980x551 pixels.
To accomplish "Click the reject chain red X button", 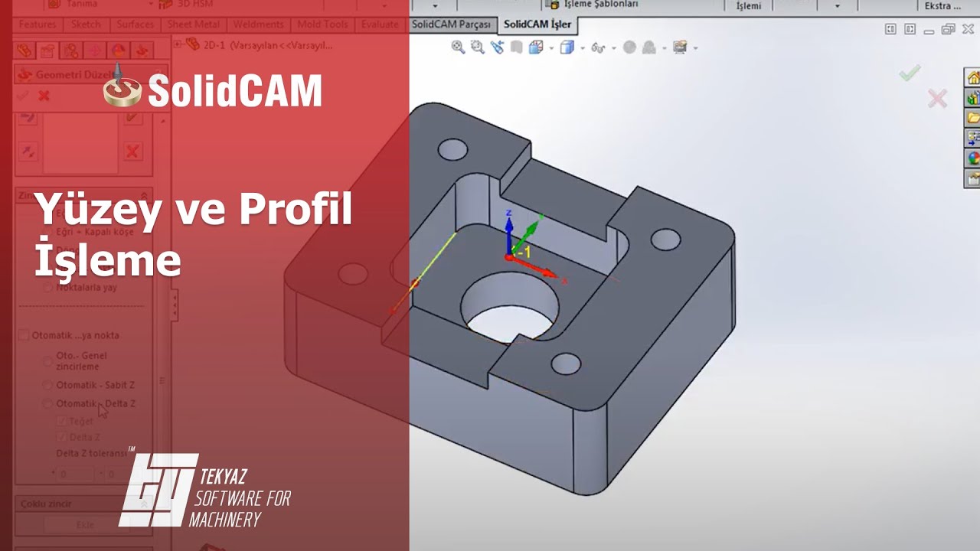I will tap(132, 152).
